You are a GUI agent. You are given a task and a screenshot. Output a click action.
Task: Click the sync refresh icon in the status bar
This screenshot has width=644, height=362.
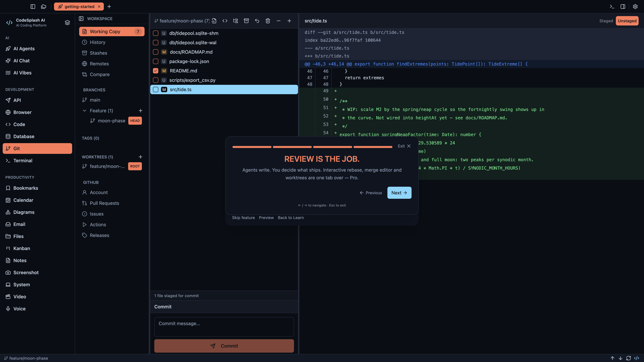pos(628,358)
